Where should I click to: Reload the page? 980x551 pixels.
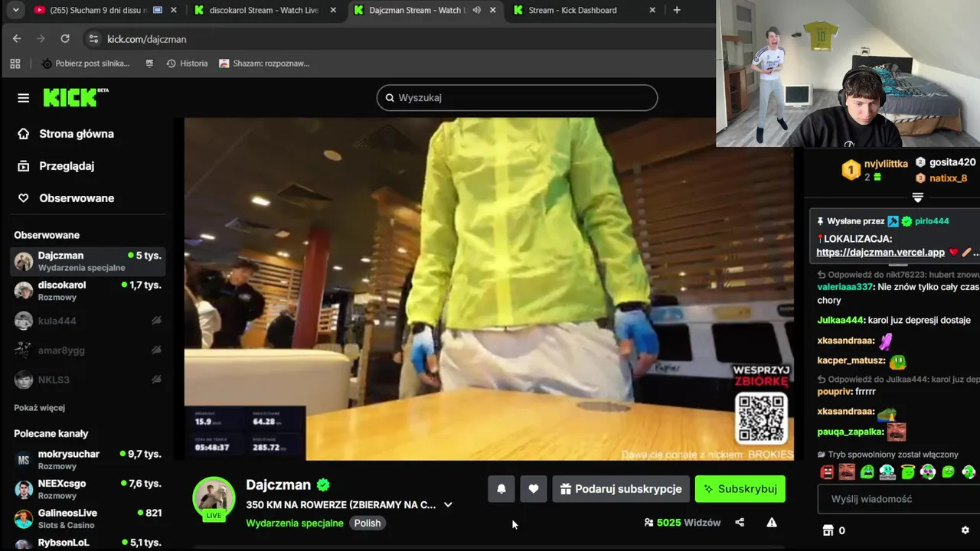pyautogui.click(x=65, y=38)
